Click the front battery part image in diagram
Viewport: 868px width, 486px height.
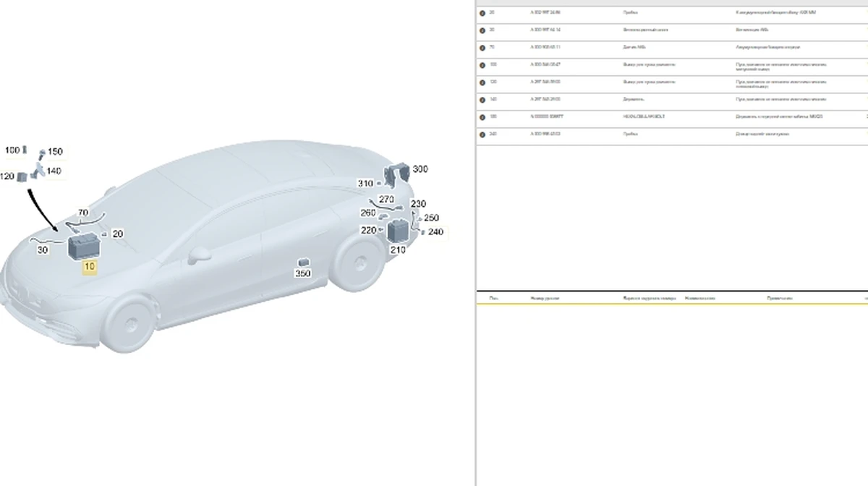pyautogui.click(x=85, y=247)
